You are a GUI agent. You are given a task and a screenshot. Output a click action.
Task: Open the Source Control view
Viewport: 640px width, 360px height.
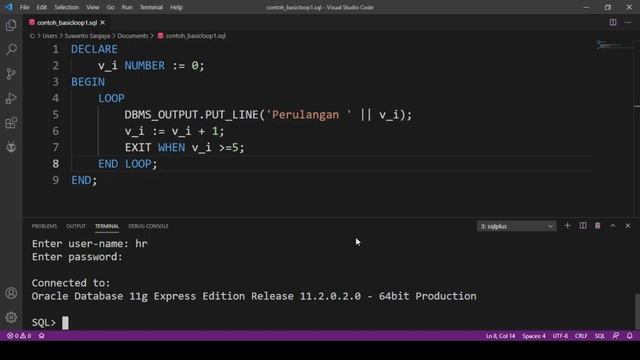tap(11, 74)
